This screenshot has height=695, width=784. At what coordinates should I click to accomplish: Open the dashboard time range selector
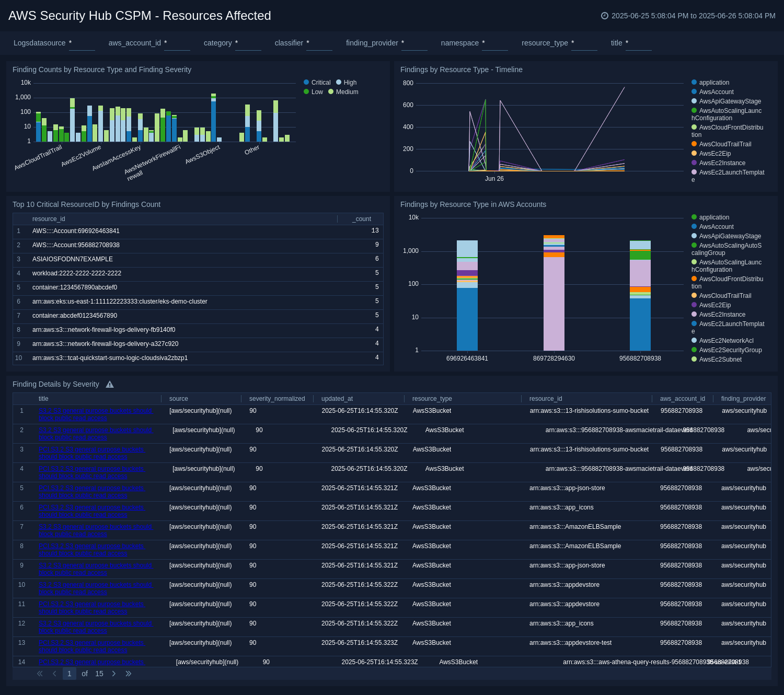tap(688, 16)
